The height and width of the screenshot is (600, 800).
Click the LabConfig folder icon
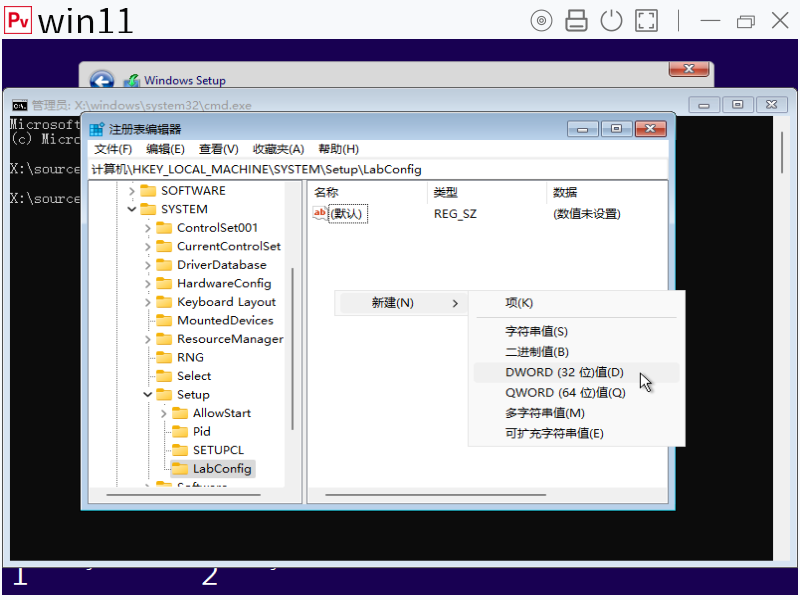click(x=180, y=468)
